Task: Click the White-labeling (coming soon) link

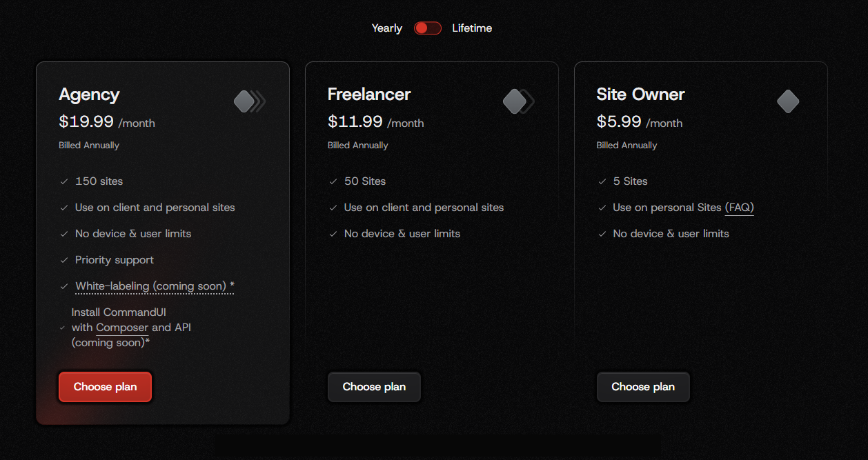Action: click(151, 286)
